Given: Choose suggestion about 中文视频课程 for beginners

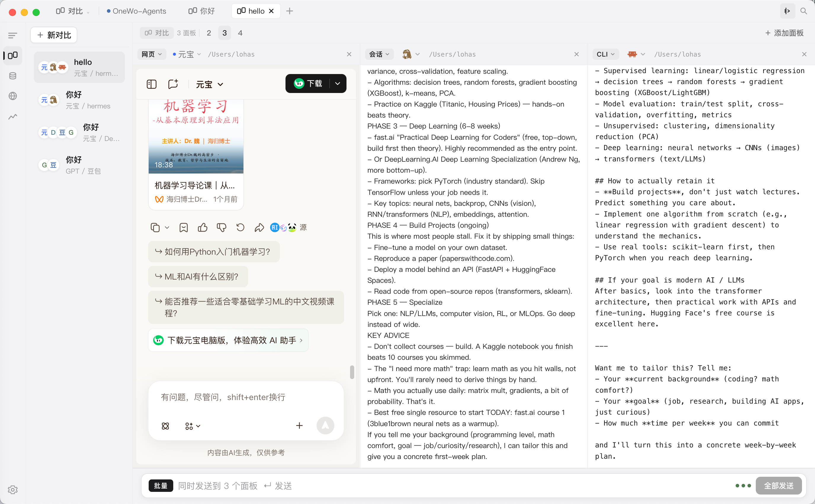Looking at the screenshot, I should click(x=246, y=307).
